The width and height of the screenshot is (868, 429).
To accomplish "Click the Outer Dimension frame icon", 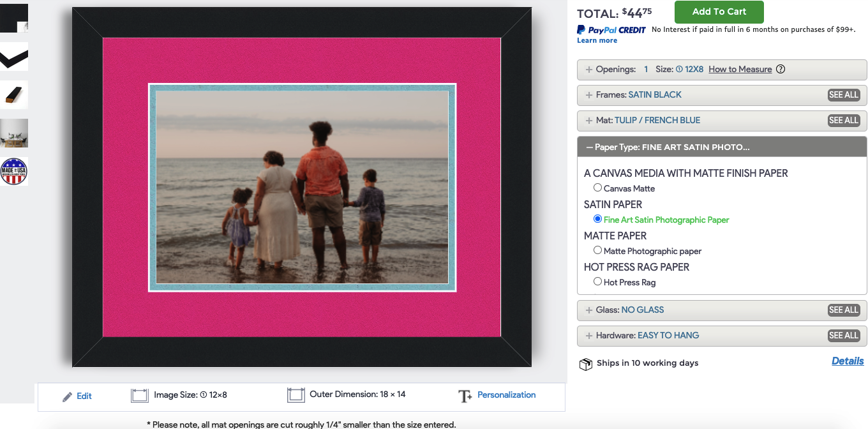I will 296,395.
